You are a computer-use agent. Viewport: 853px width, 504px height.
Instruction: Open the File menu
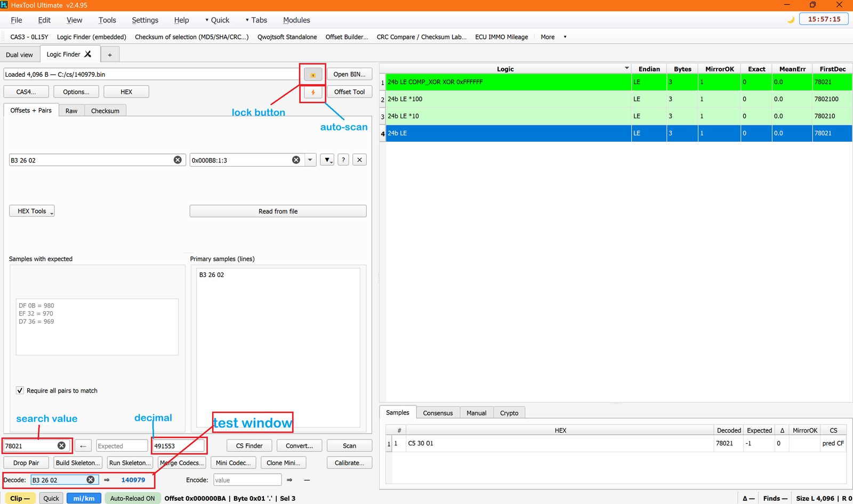pyautogui.click(x=17, y=20)
